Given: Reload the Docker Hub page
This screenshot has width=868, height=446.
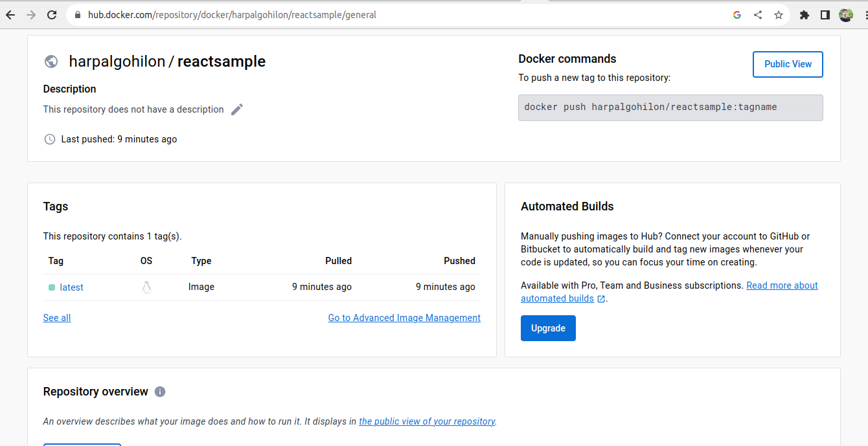Looking at the screenshot, I should point(52,15).
